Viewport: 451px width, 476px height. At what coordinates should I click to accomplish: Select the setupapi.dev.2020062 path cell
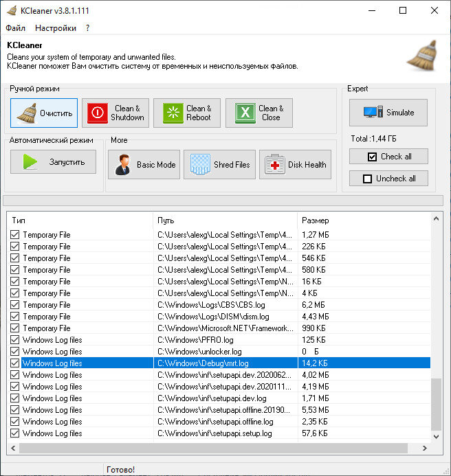[x=224, y=374]
